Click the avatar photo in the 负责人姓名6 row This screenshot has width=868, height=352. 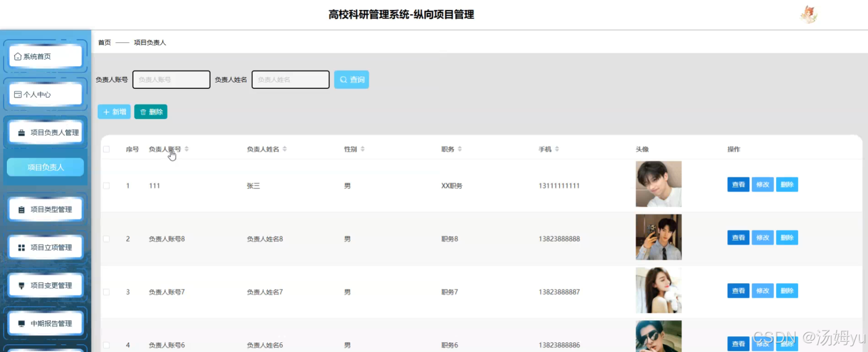tap(658, 336)
